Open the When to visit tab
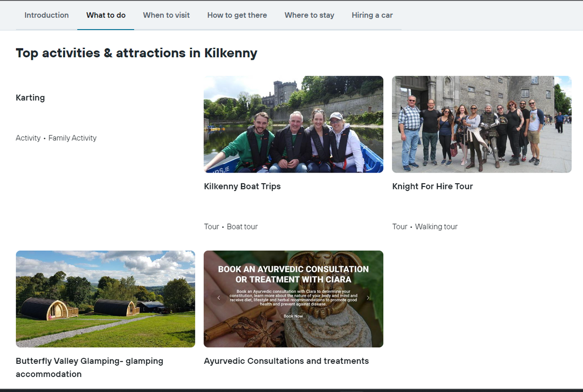583x392 pixels. pyautogui.click(x=166, y=15)
